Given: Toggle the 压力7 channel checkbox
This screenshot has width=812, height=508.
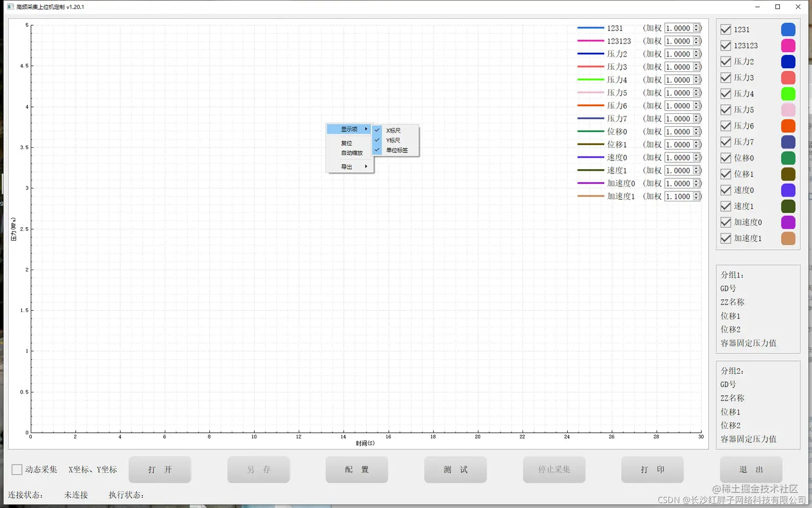Looking at the screenshot, I should pos(726,142).
